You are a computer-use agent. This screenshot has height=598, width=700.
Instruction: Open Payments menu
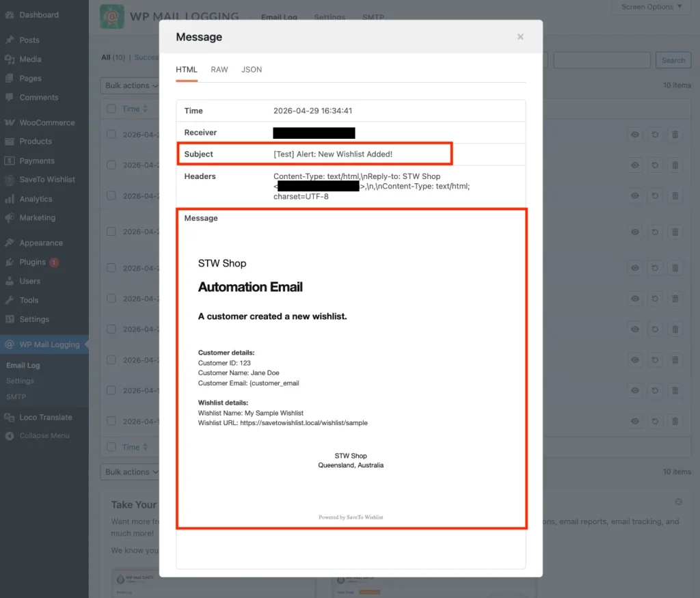coord(37,161)
